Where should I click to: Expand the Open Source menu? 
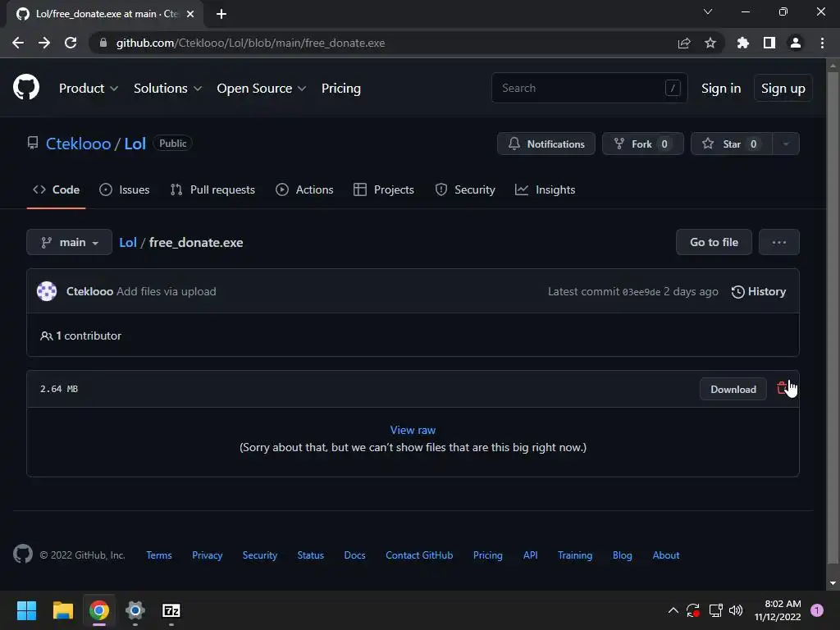coord(262,89)
